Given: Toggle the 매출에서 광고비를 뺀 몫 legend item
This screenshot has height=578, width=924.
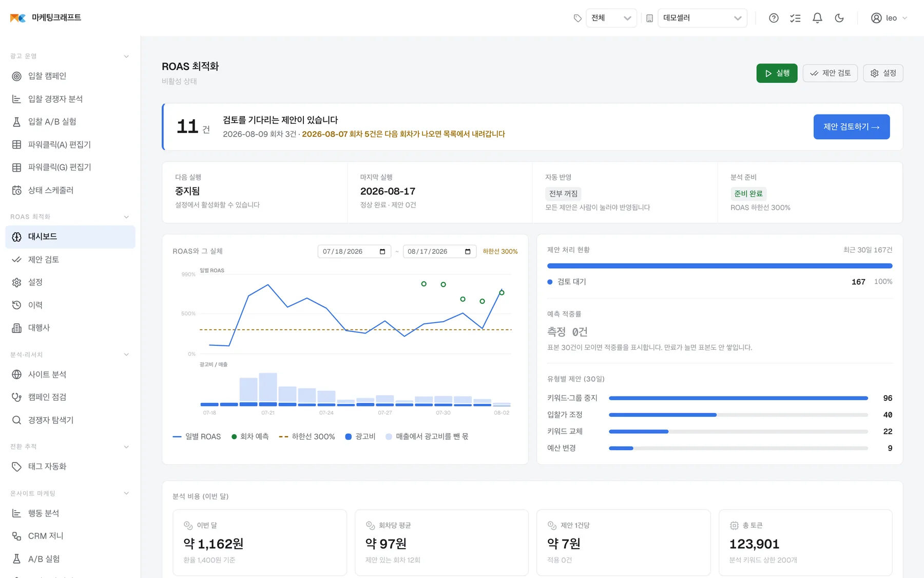Looking at the screenshot, I should click(x=427, y=437).
